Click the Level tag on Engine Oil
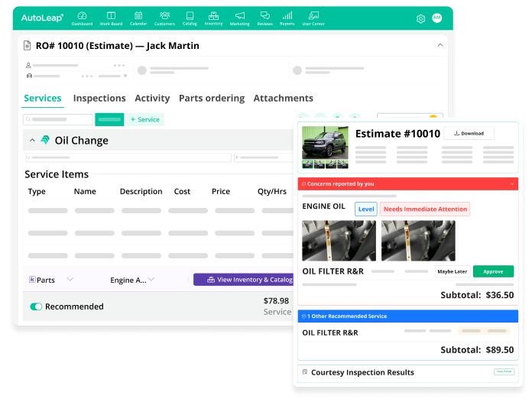 pos(365,209)
